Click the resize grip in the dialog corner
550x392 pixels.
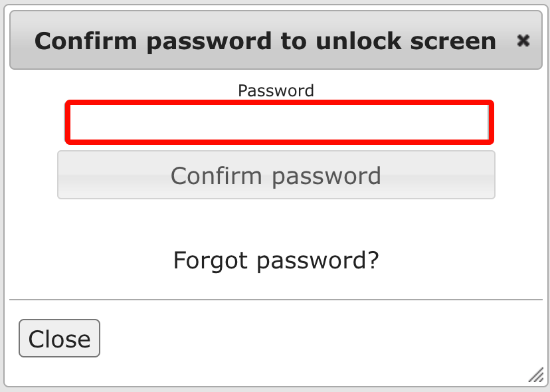click(x=535, y=376)
